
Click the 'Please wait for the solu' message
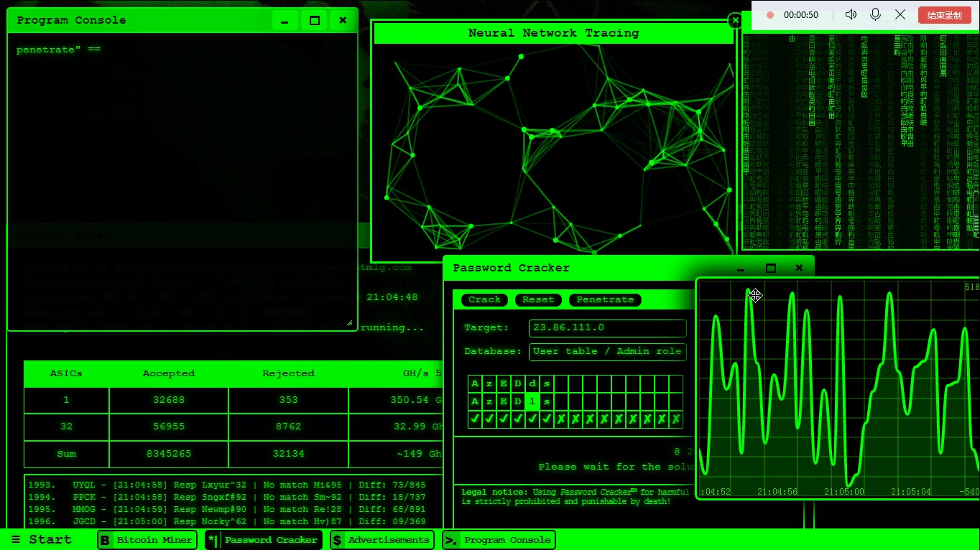pyautogui.click(x=615, y=467)
